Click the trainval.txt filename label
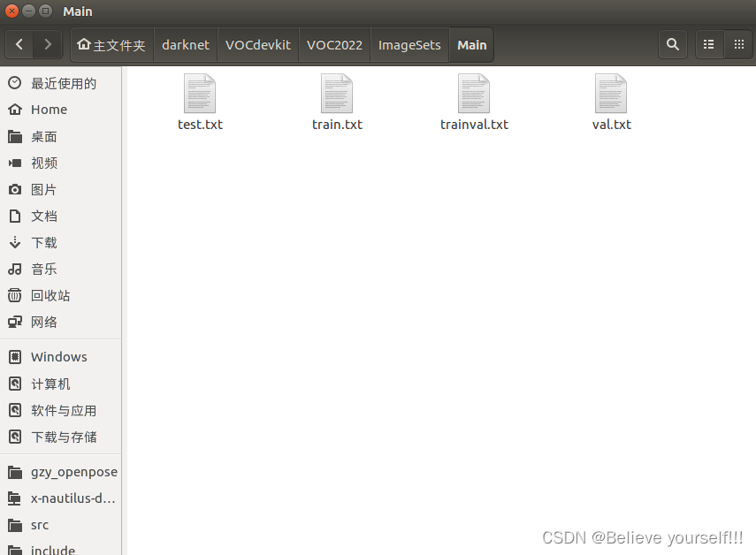Image resolution: width=756 pixels, height=555 pixels. (x=474, y=125)
